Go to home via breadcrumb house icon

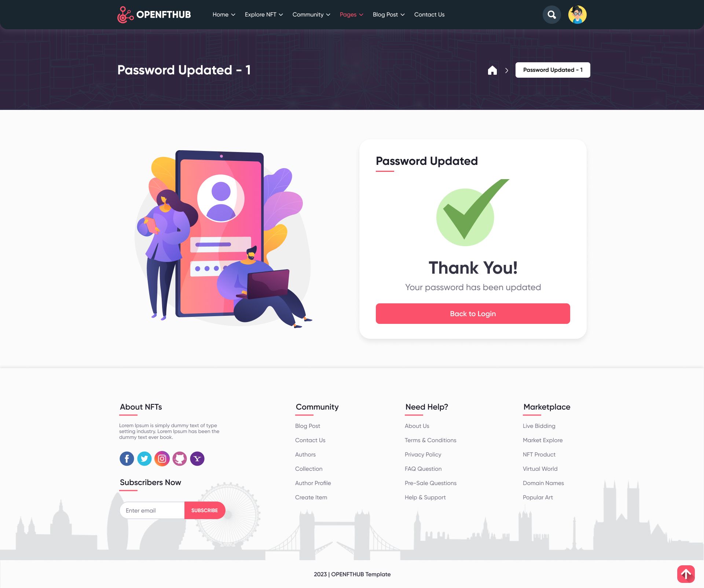click(492, 70)
